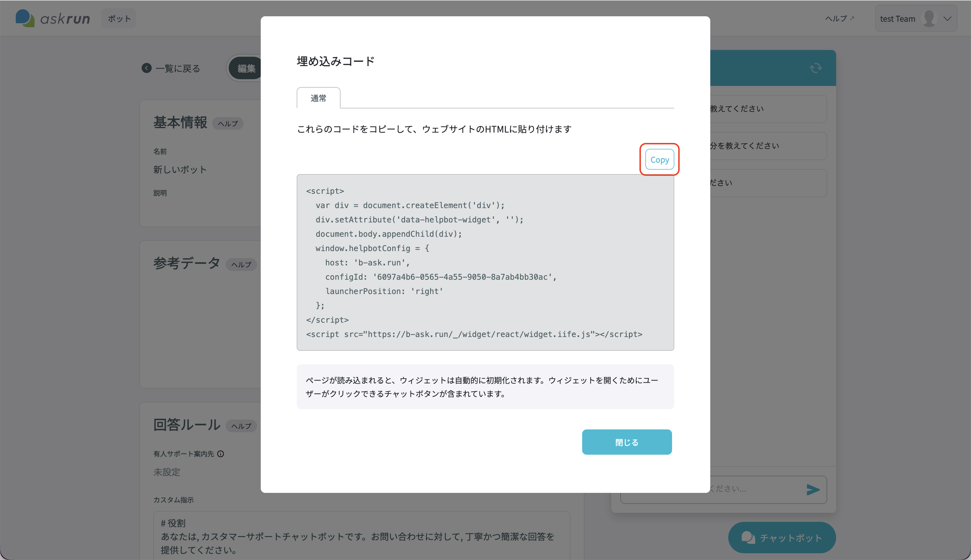Open ヘルプ badge next to 基本情報
Viewport: 971px width, 560px height.
coord(228,124)
